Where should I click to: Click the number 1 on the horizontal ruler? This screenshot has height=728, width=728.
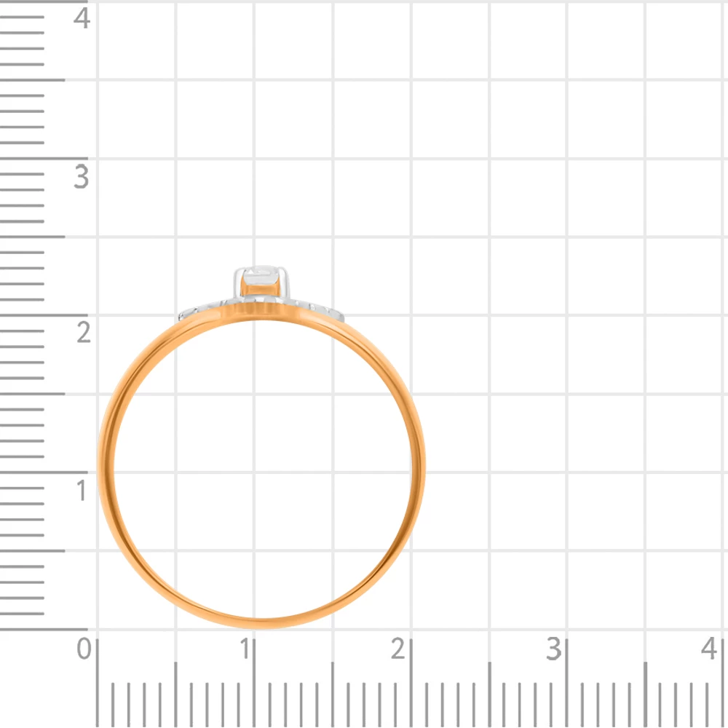(x=248, y=648)
